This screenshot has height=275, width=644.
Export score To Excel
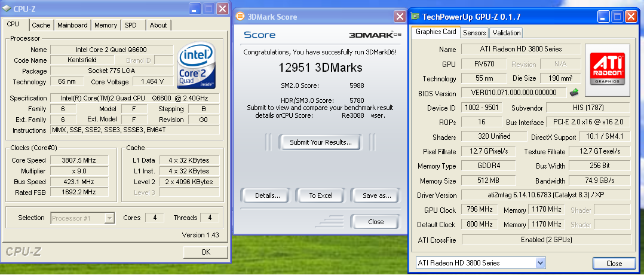tap(321, 195)
